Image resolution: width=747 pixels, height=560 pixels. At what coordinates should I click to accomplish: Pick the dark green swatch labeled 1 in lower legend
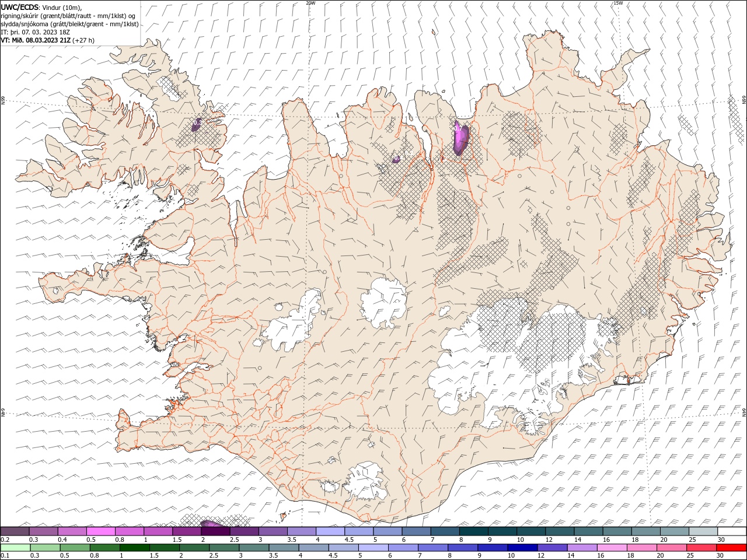(x=134, y=548)
